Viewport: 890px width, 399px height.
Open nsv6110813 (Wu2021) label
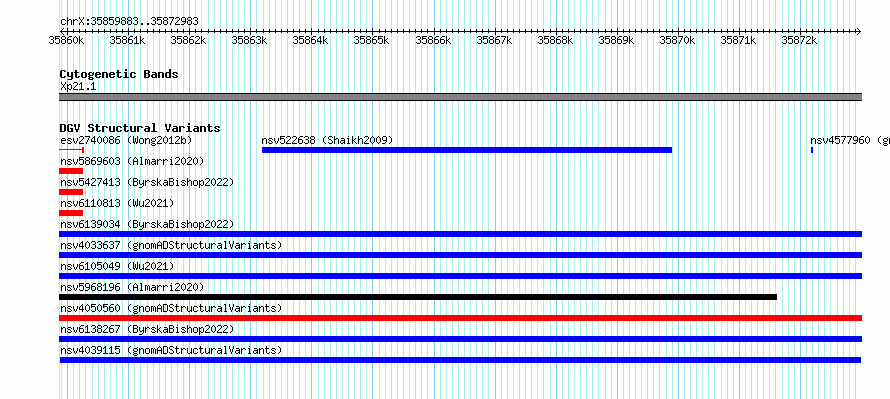coord(117,203)
